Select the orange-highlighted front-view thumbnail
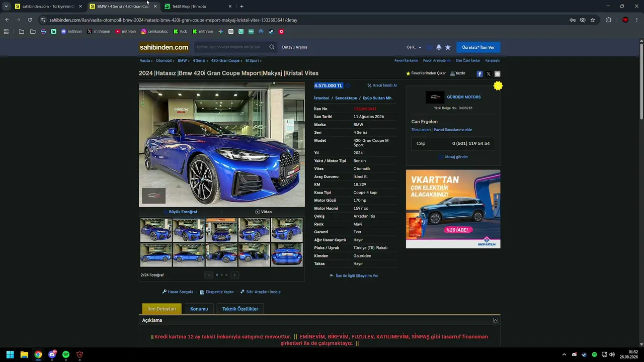This screenshot has width=644, height=362. (x=221, y=230)
